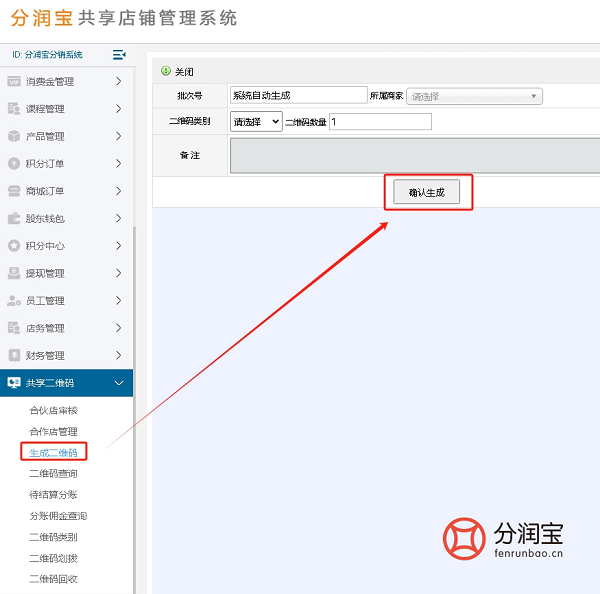
Task: Open the 消费金管理 menu
Action: tap(67, 82)
